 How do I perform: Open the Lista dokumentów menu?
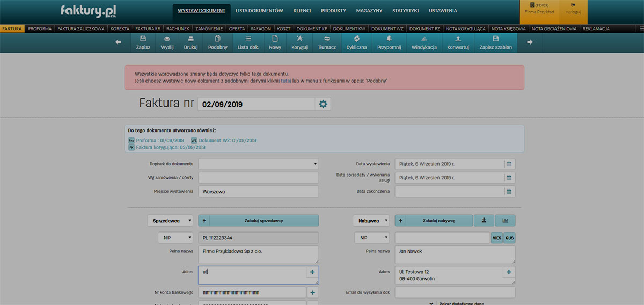coord(259,11)
